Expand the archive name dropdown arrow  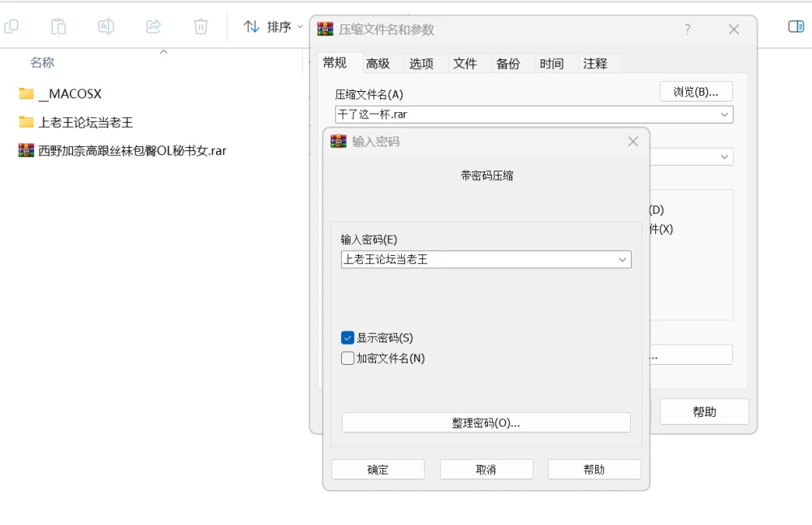(724, 115)
